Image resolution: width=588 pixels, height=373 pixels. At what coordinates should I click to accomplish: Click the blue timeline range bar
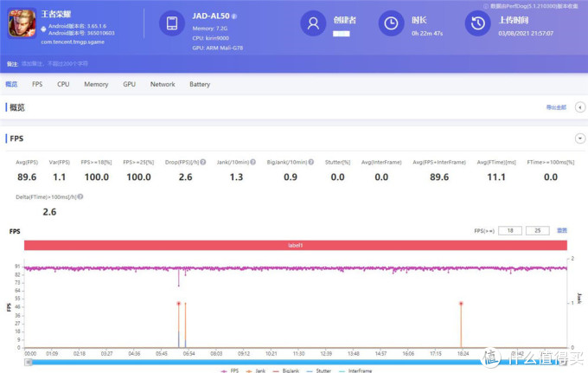pyautogui.click(x=296, y=362)
